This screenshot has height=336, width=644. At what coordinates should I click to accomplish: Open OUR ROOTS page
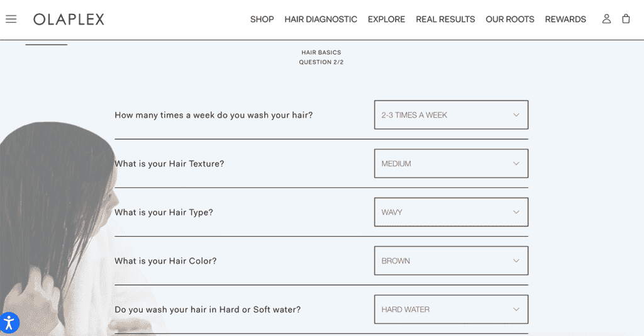pos(509,20)
